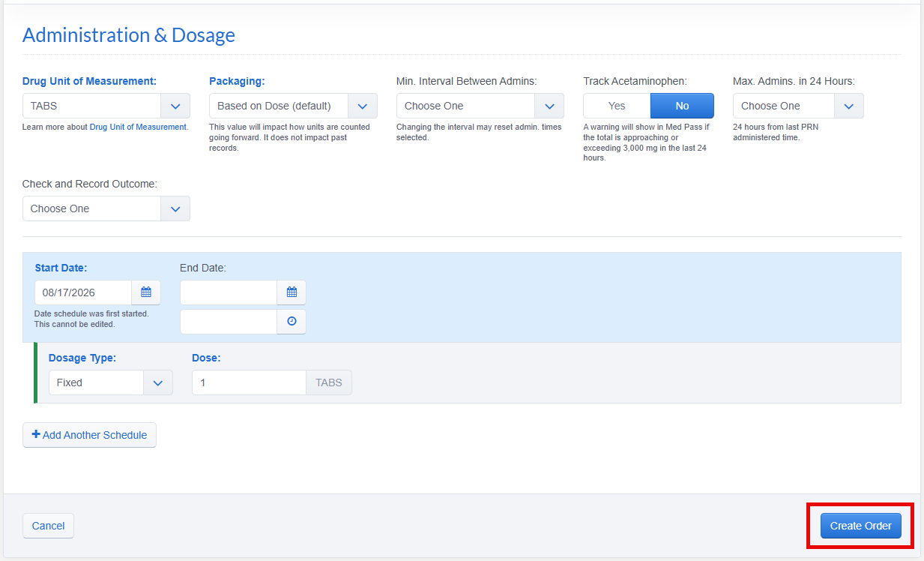Open the End Date calendar picker
The height and width of the screenshot is (561, 924).
coord(292,292)
